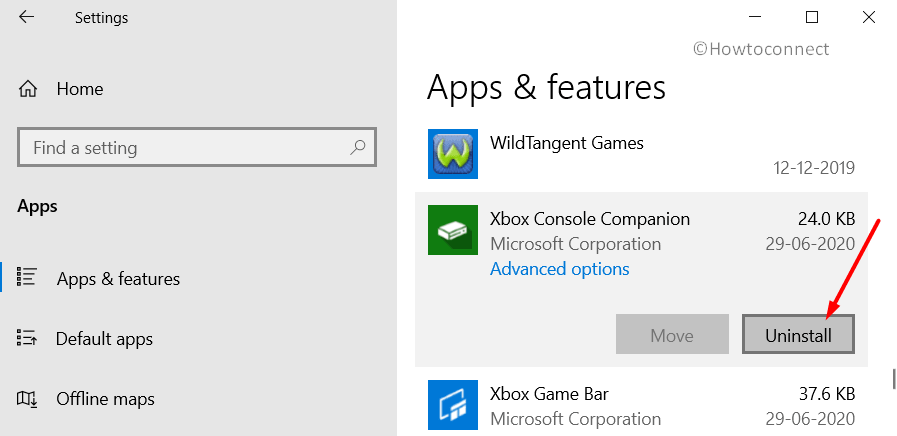The height and width of the screenshot is (436, 897).
Task: Click the magnifier search icon
Action: pos(358,148)
